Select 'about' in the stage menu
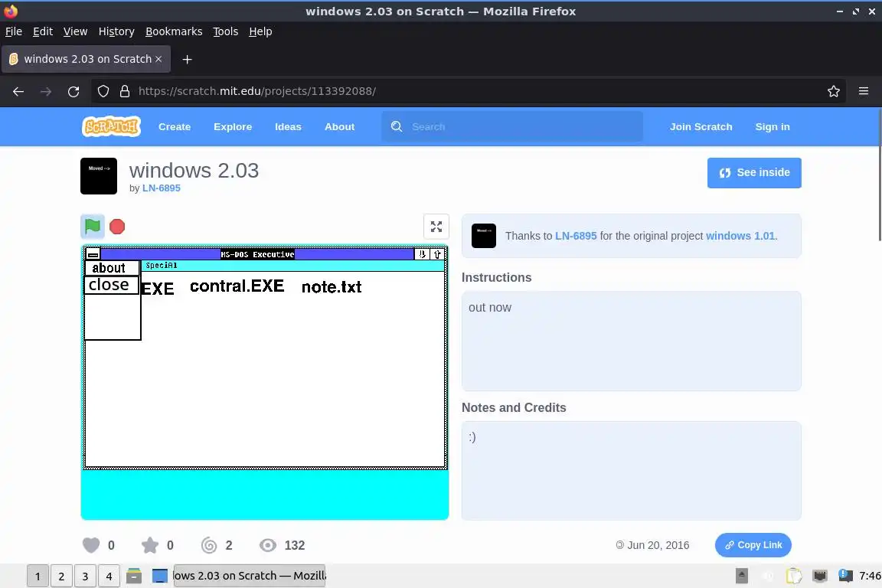This screenshot has height=588, width=882. pos(111,268)
